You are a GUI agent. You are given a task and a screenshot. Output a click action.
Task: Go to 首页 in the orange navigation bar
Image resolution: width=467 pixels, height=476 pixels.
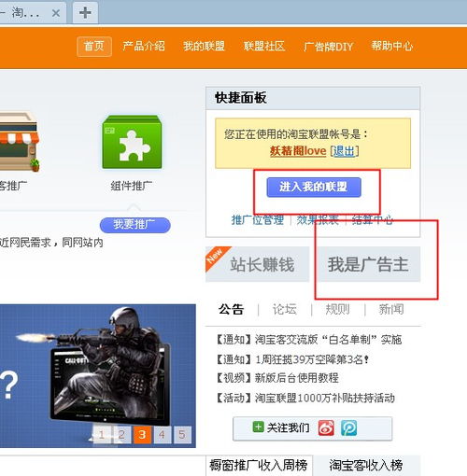pos(94,47)
